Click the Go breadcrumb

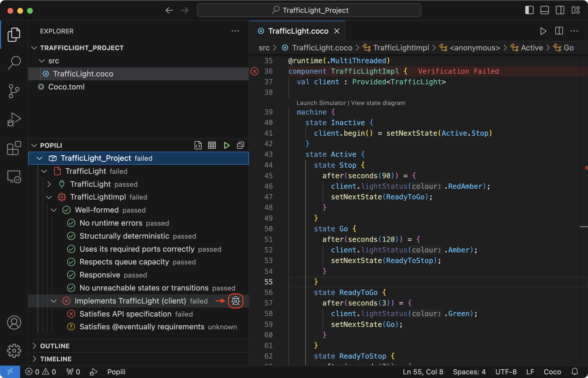(x=569, y=48)
